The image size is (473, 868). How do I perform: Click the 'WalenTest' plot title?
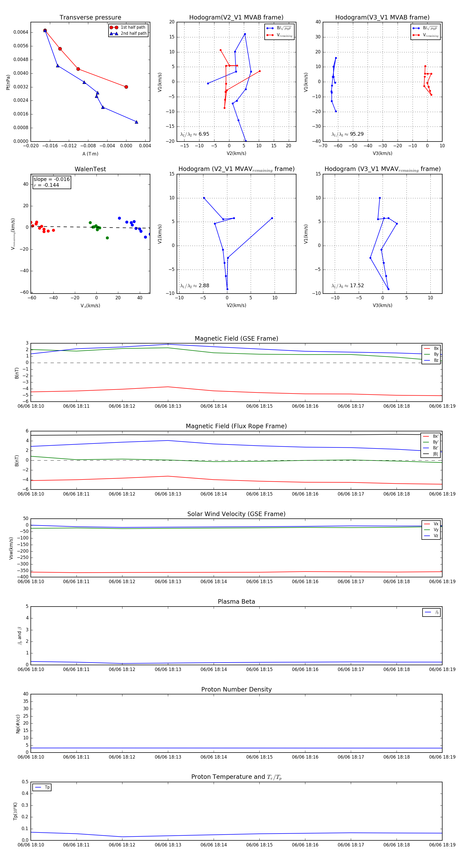[x=90, y=169]
